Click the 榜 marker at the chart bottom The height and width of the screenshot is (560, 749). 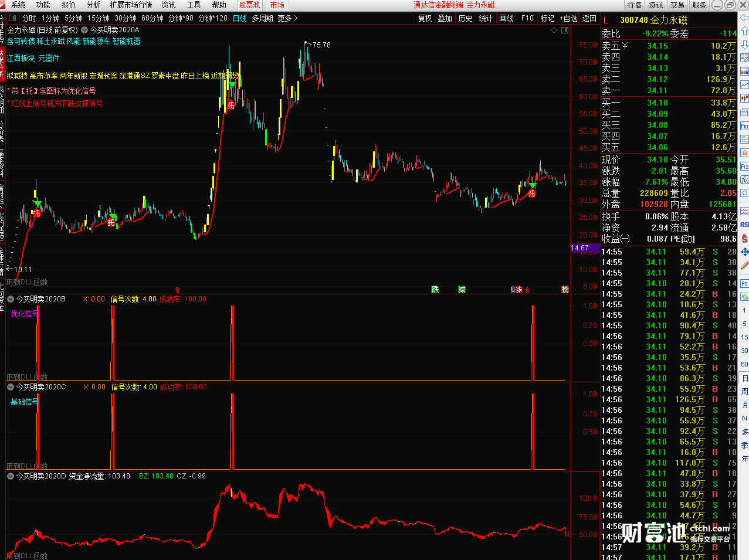point(565,289)
